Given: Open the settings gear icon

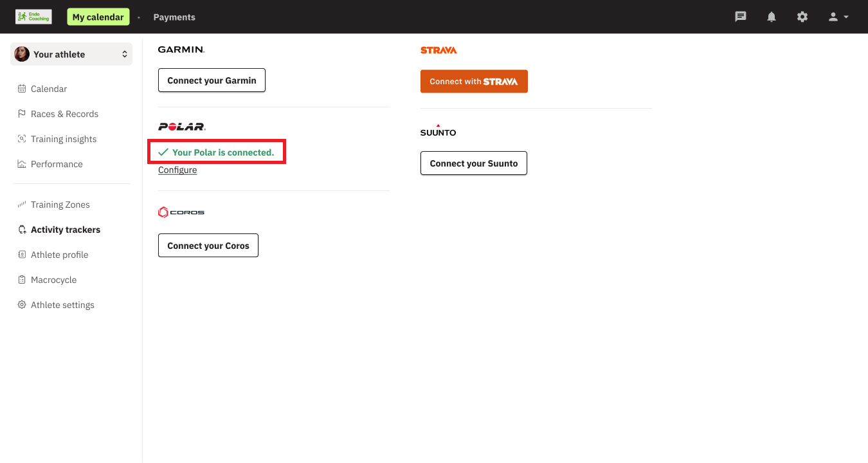Looking at the screenshot, I should pyautogui.click(x=802, y=17).
